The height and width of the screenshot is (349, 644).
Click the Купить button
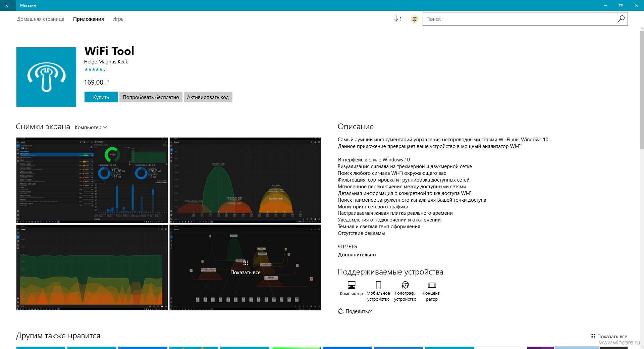101,97
